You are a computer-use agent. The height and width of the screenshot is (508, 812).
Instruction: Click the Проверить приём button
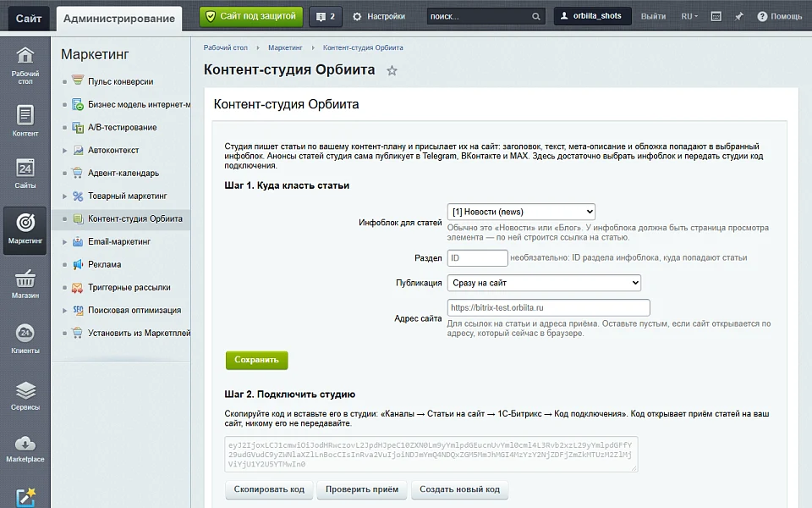[x=362, y=489]
